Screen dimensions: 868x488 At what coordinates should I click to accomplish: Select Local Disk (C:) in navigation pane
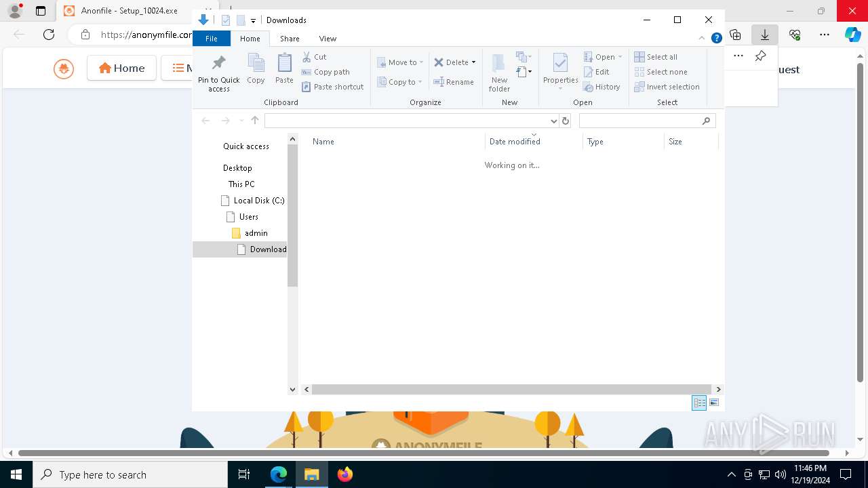[x=253, y=201]
